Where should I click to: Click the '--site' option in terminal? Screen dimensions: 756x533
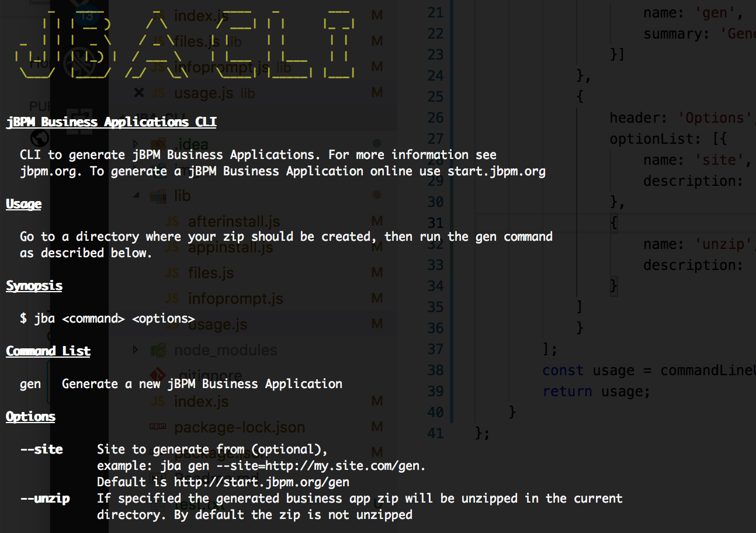[41, 449]
